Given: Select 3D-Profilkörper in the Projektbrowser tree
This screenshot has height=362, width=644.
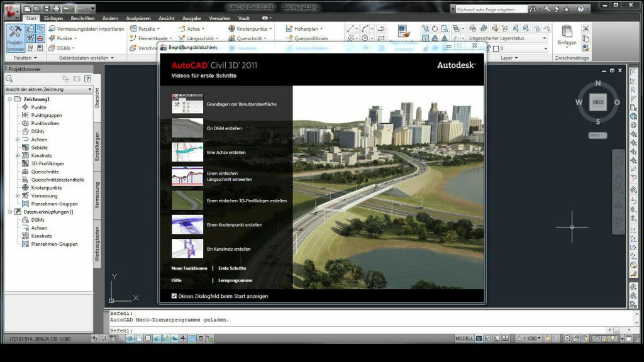Looking at the screenshot, I should 48,164.
